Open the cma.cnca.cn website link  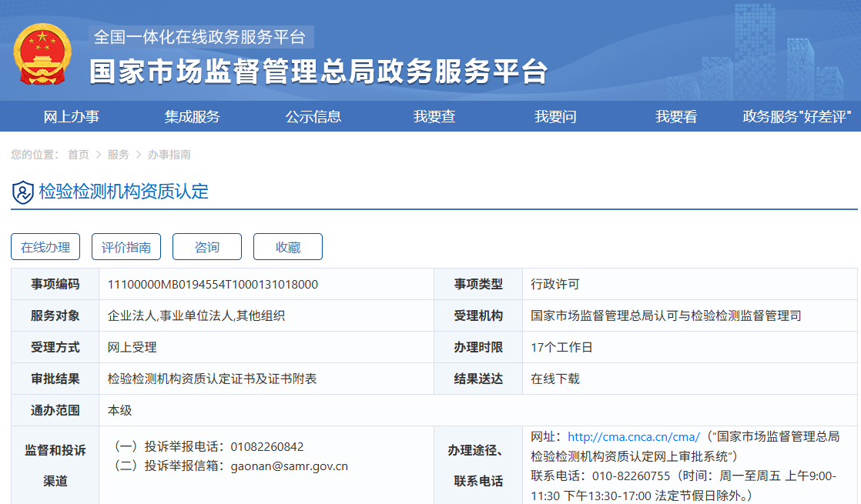tap(633, 436)
